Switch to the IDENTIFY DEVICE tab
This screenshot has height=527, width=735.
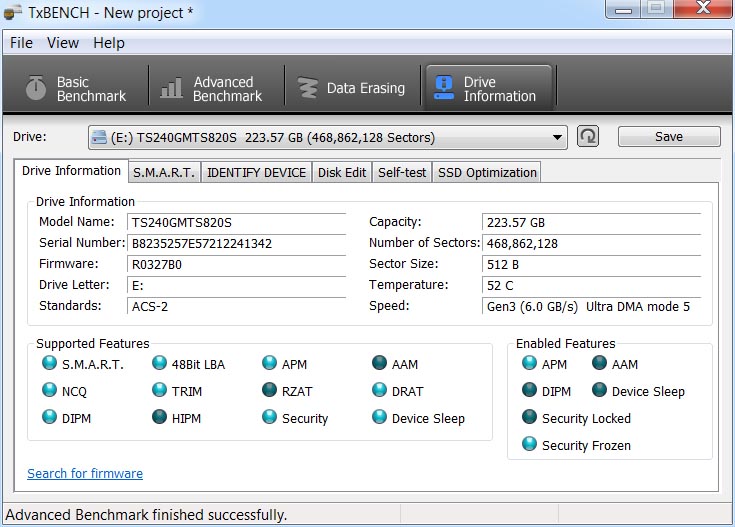256,173
